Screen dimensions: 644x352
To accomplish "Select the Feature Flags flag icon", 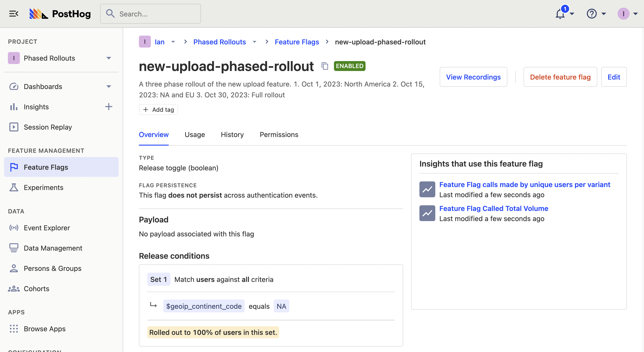I will (14, 167).
